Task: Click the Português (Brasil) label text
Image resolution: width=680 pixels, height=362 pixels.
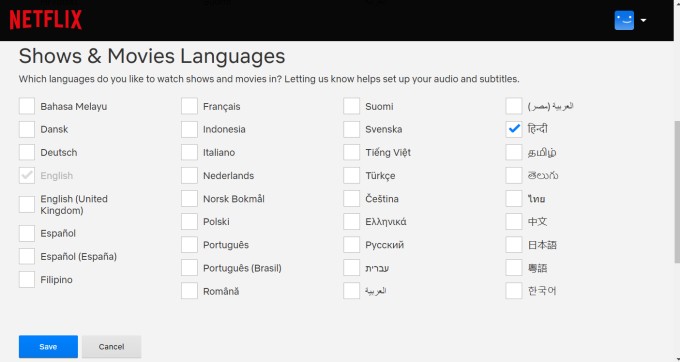Action: [x=242, y=268]
